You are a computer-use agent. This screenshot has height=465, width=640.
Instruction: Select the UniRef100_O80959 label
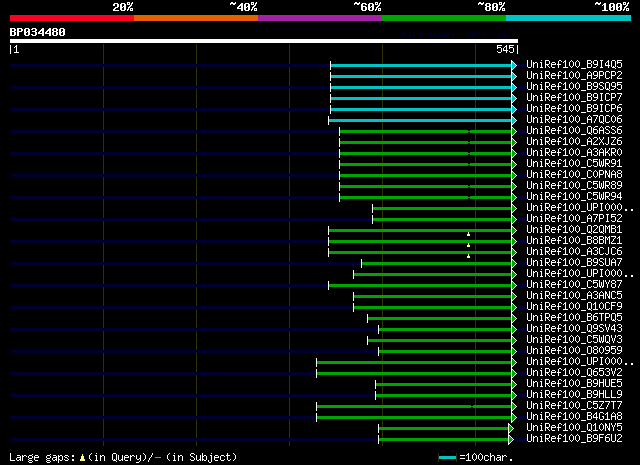coord(574,351)
